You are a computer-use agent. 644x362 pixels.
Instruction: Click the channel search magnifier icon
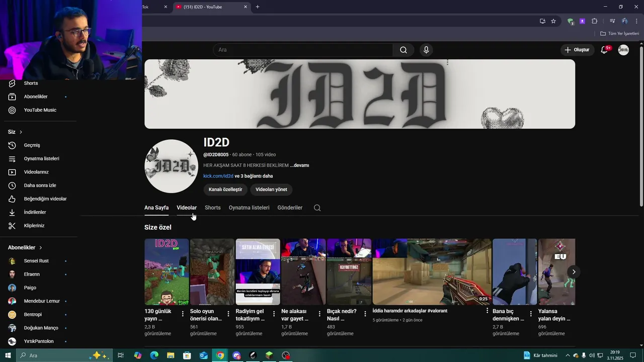317,208
